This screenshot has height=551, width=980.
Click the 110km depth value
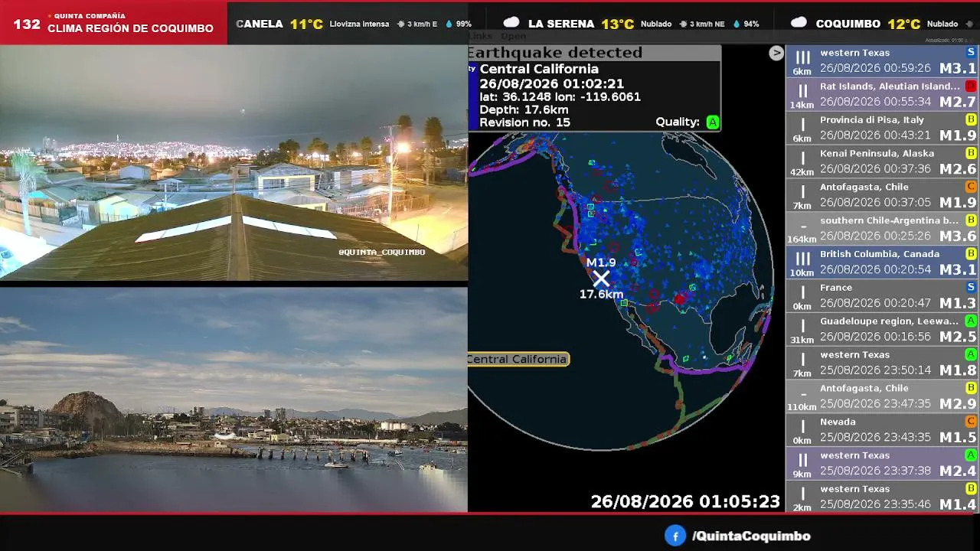(x=802, y=407)
